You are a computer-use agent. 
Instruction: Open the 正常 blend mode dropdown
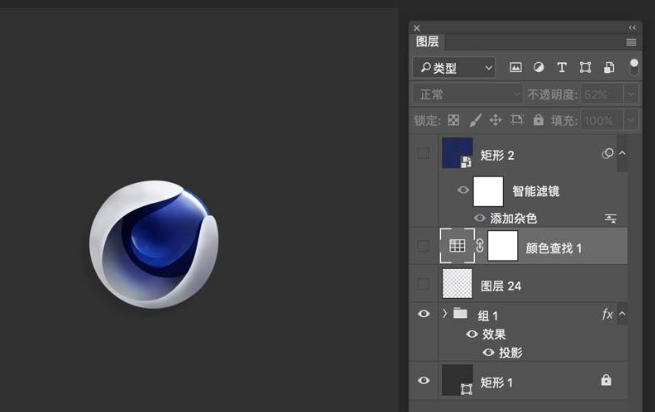[x=467, y=94]
